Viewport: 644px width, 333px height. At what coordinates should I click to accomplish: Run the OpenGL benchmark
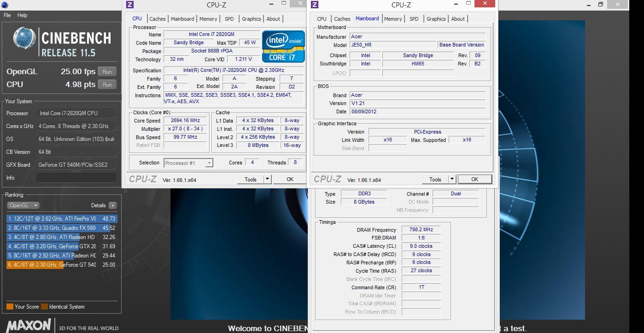coord(107,72)
